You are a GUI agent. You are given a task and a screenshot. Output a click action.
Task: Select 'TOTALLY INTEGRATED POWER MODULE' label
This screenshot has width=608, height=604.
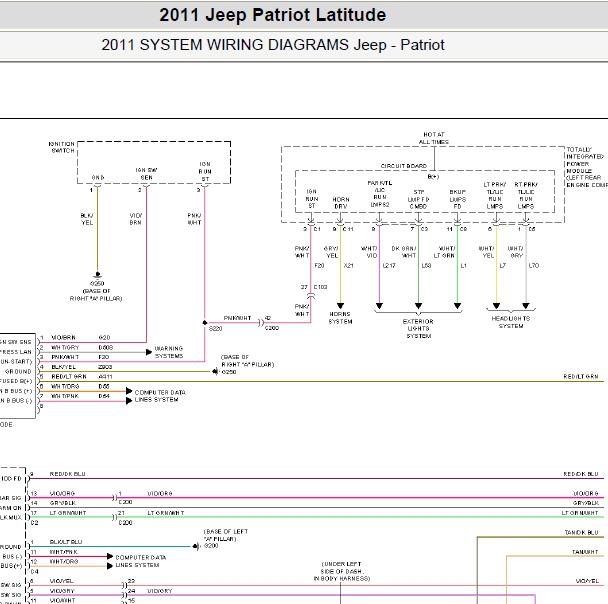pos(585,160)
